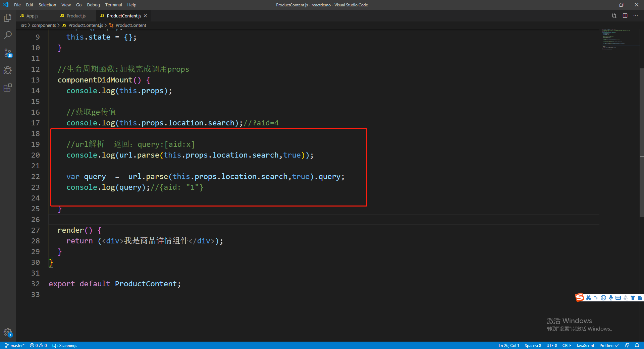Change indentation via Spaces: 8
This screenshot has height=349, width=644.
[x=533, y=345]
